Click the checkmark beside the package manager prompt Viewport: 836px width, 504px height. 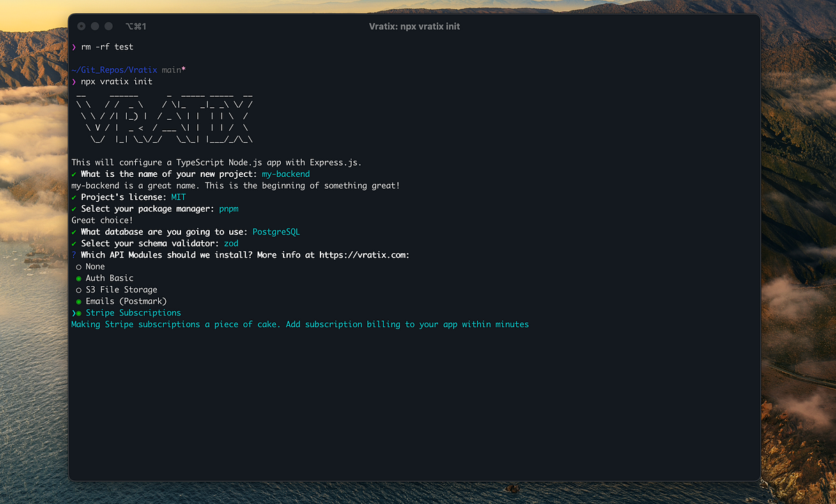(x=74, y=208)
